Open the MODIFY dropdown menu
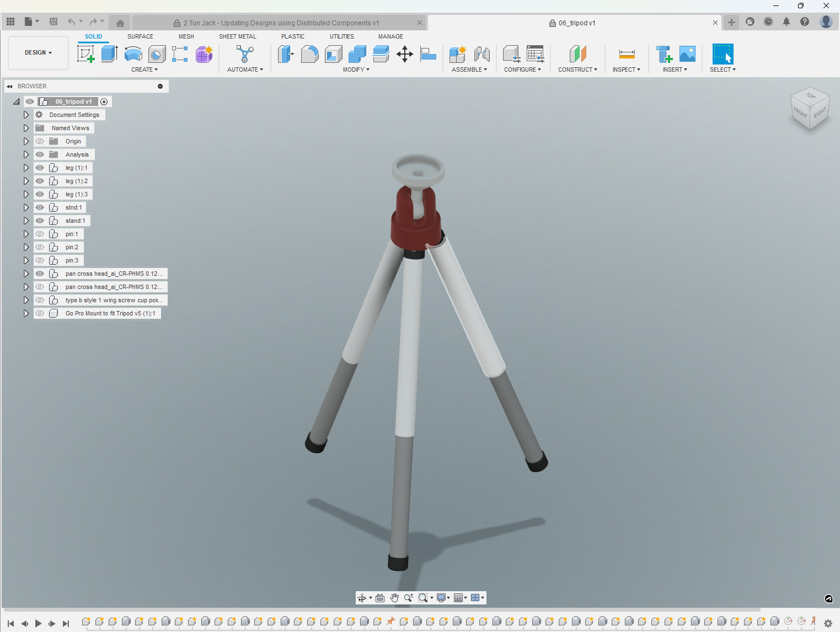This screenshot has height=632, width=840. pos(356,69)
